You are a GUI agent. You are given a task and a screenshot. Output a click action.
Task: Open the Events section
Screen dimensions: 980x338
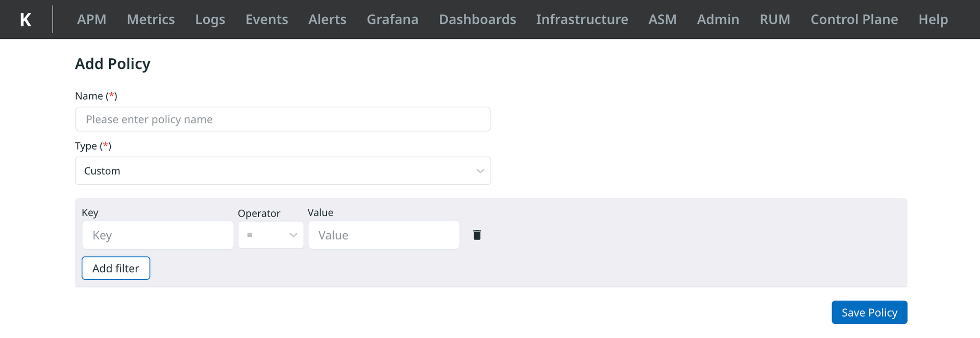[x=266, y=19]
